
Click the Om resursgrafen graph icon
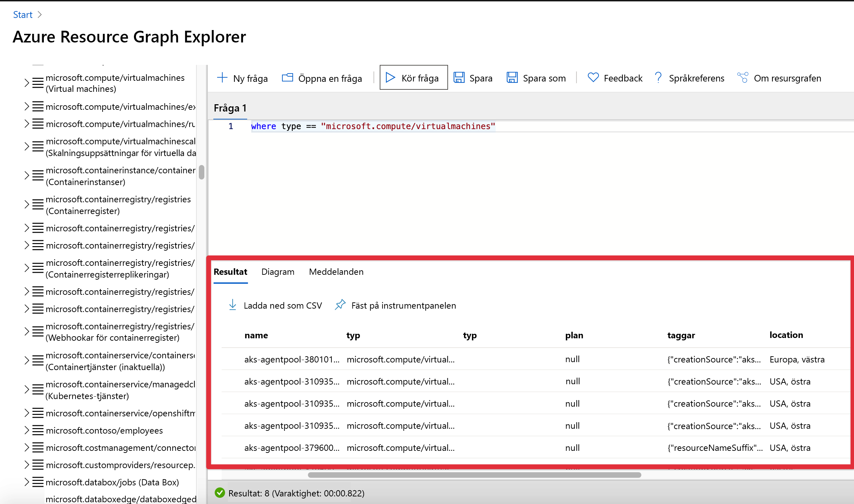(x=743, y=78)
